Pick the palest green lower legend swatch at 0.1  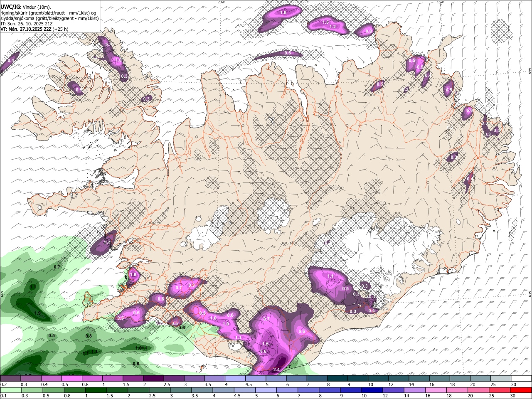click(x=10, y=390)
